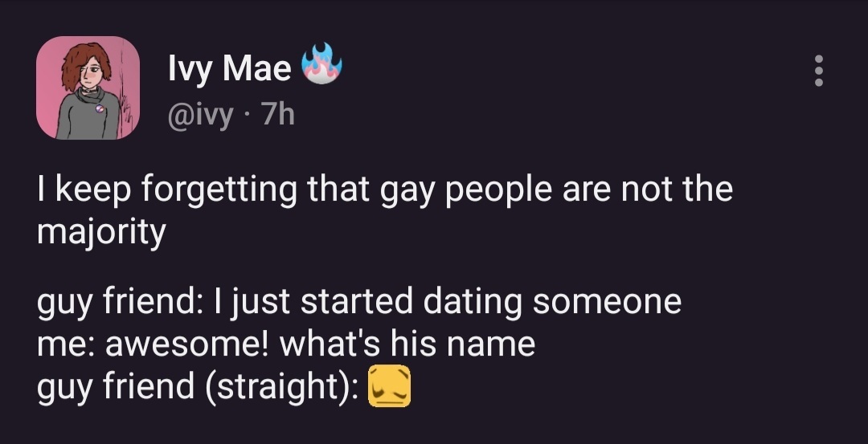Click the line 'I just started dating someone'
The height and width of the screenshot is (444, 868).
pos(448,303)
